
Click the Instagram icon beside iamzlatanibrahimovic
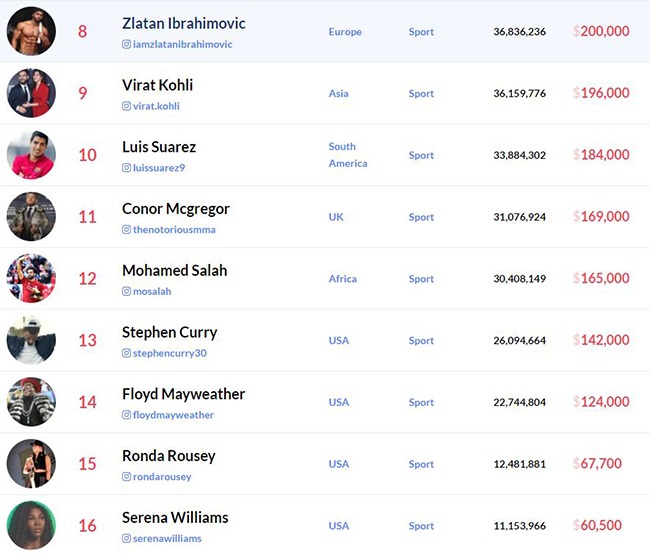[x=126, y=44]
